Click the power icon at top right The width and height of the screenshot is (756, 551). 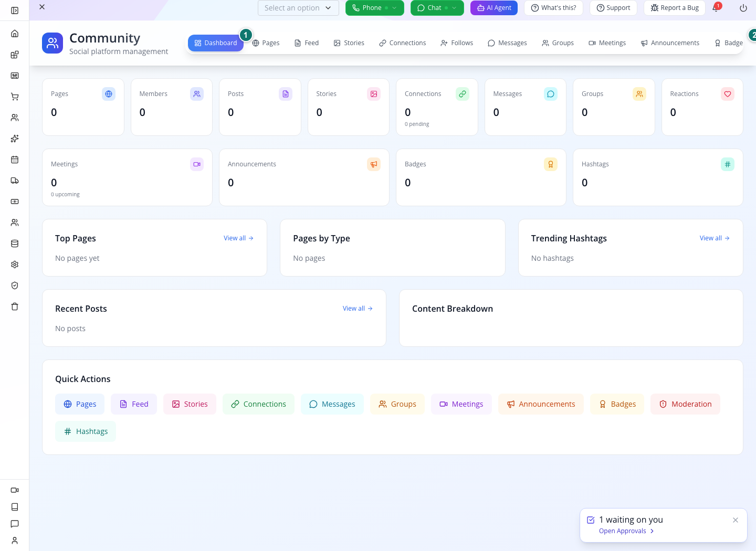point(743,8)
